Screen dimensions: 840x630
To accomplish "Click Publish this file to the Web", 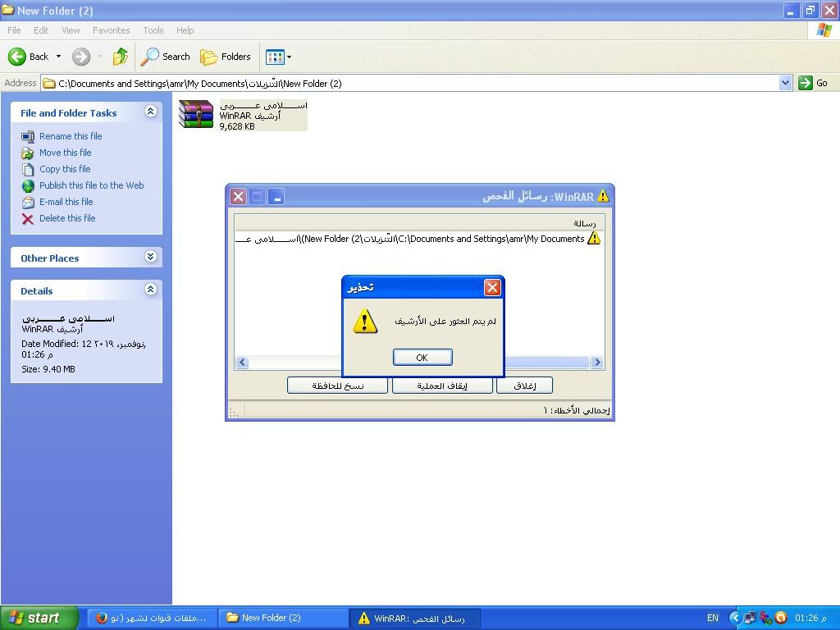I will [x=92, y=185].
